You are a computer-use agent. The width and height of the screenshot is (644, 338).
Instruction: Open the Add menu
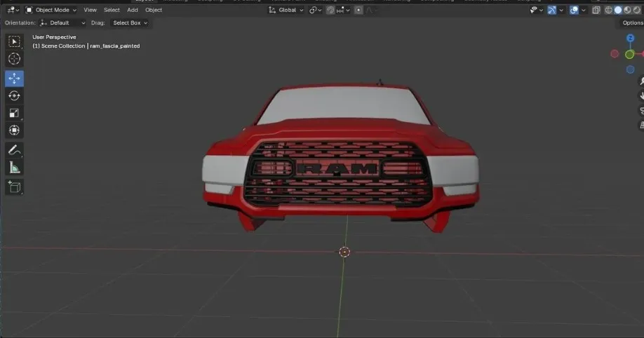click(133, 10)
